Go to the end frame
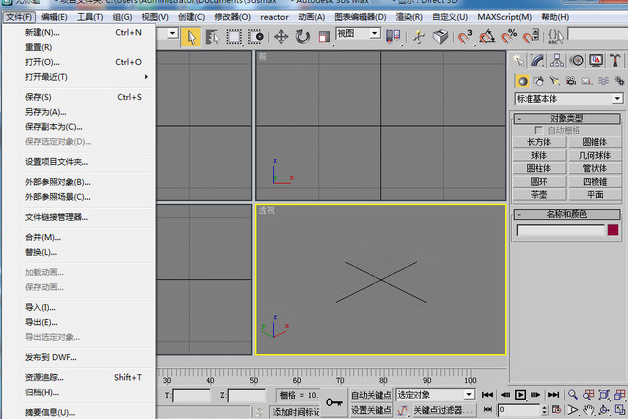This screenshot has width=628, height=419. click(x=553, y=395)
